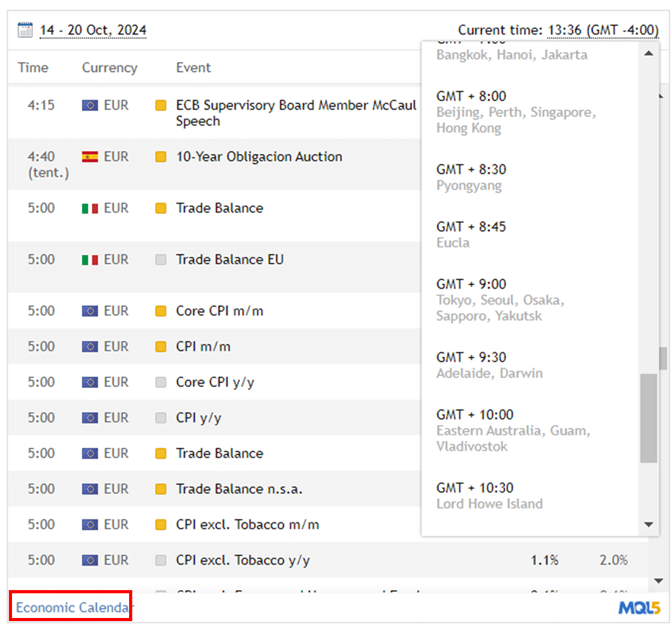Click gray importance marker for Core CPI y/y

161,382
